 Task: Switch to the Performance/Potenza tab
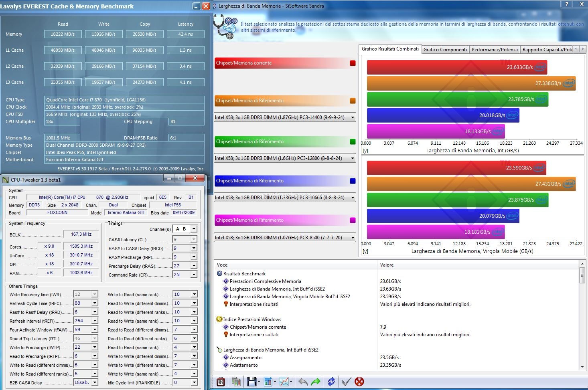[495, 50]
